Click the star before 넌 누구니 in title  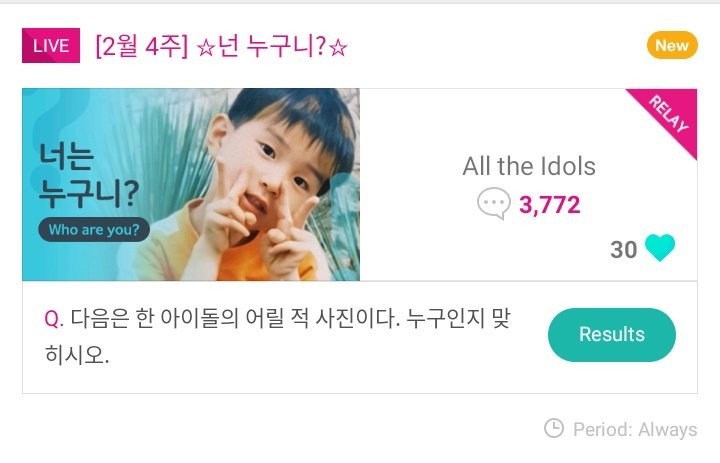(x=204, y=47)
